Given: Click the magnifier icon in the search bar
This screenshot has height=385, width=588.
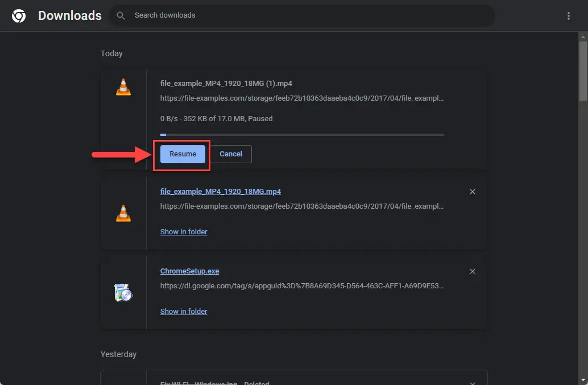Looking at the screenshot, I should 121,15.
